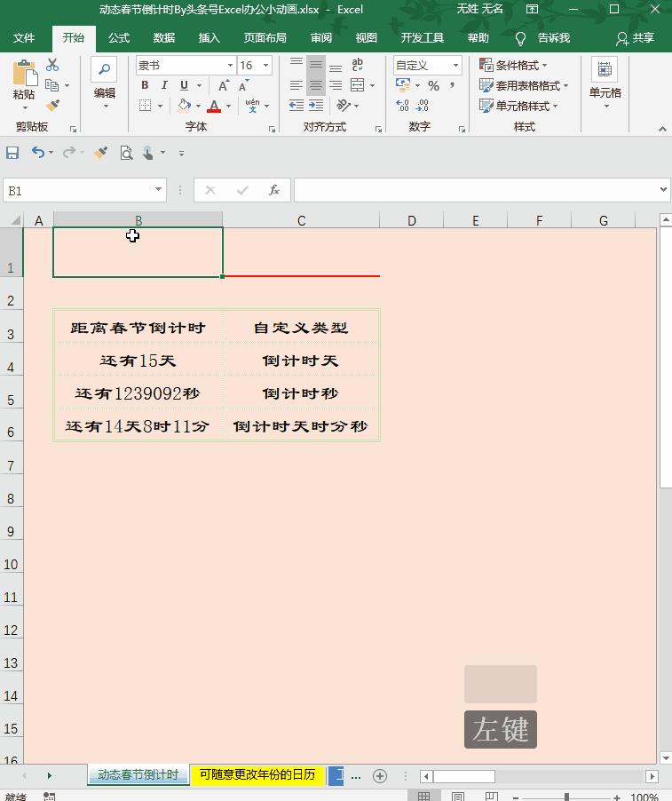The height and width of the screenshot is (801, 672).
Task: Align text right
Action: (336, 85)
